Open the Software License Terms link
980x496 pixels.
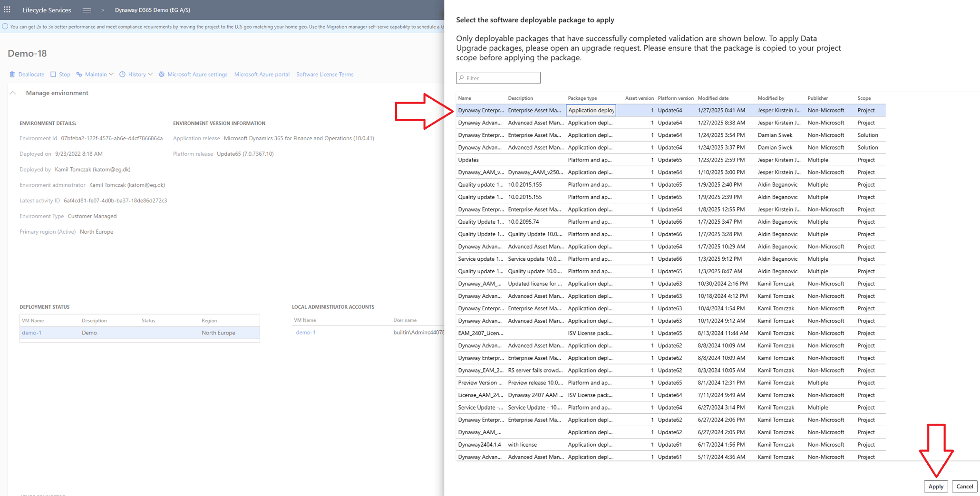(325, 74)
